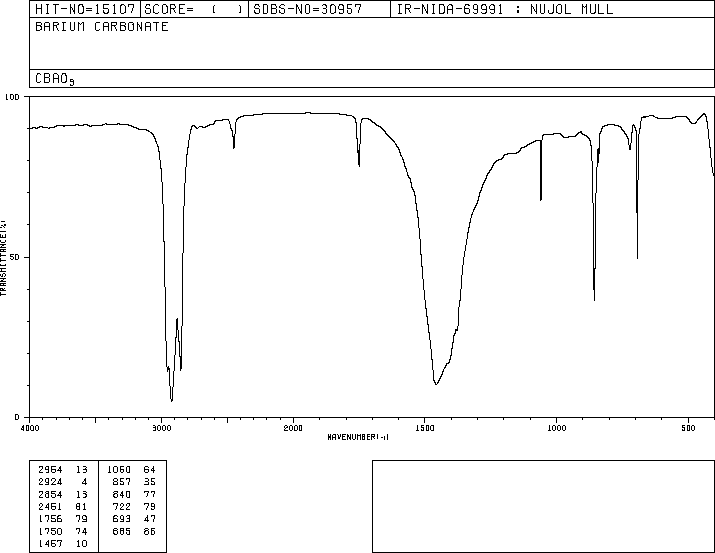Click the 2000 wavenumber axis label
This screenshot has width=715, height=553.
(293, 428)
